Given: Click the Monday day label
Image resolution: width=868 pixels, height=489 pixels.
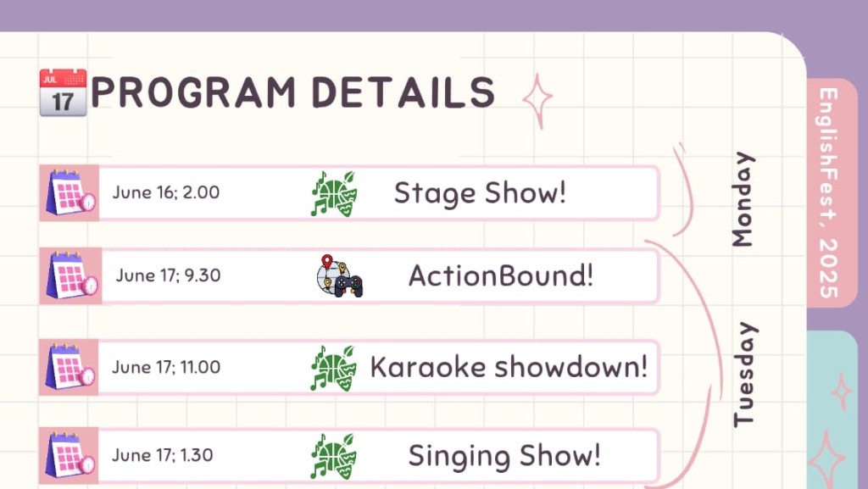Looking at the screenshot, I should point(743,199).
